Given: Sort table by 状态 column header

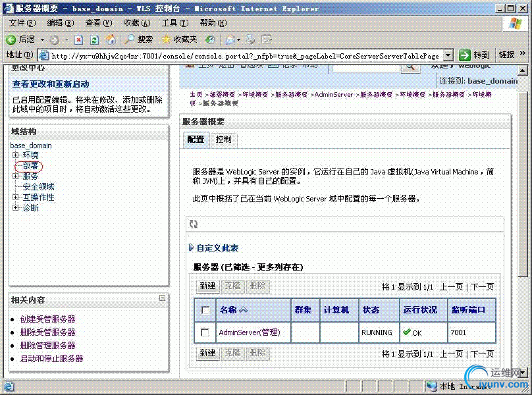Looking at the screenshot, I should pos(371,310).
